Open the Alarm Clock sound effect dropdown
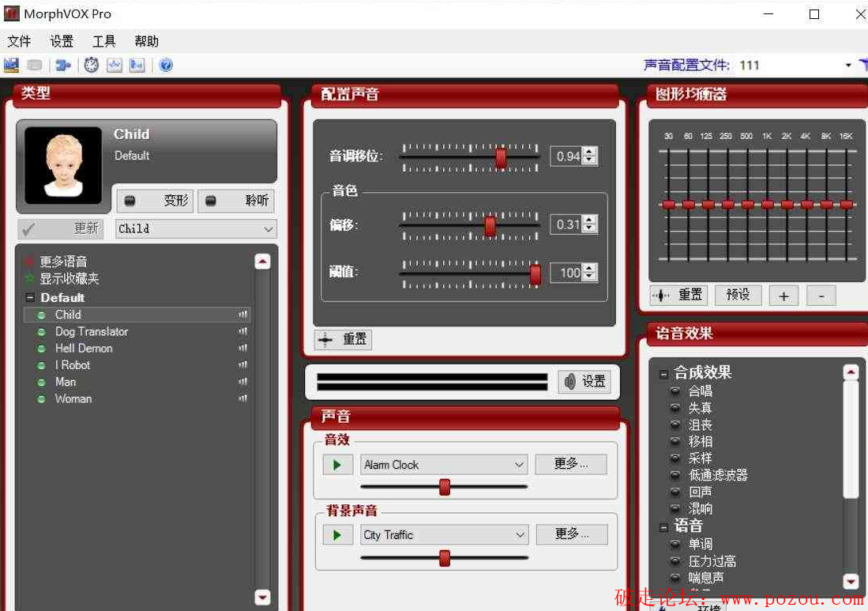The width and height of the screenshot is (868, 611). (444, 465)
